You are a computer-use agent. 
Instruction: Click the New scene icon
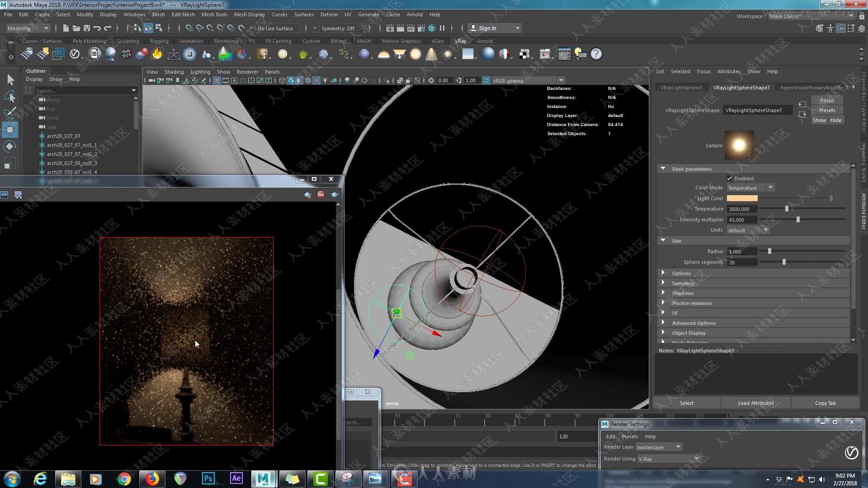click(66, 28)
